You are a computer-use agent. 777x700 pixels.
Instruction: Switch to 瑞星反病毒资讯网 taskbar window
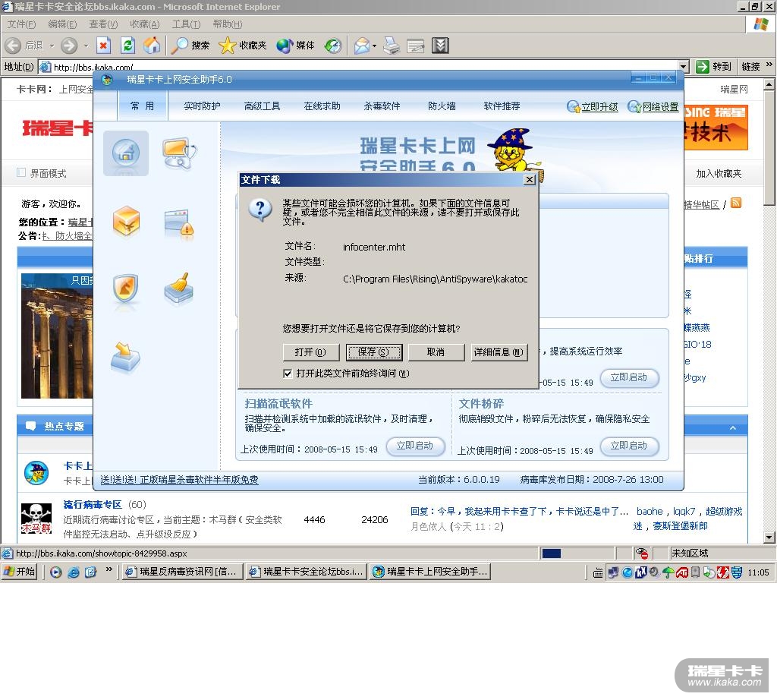[182, 572]
